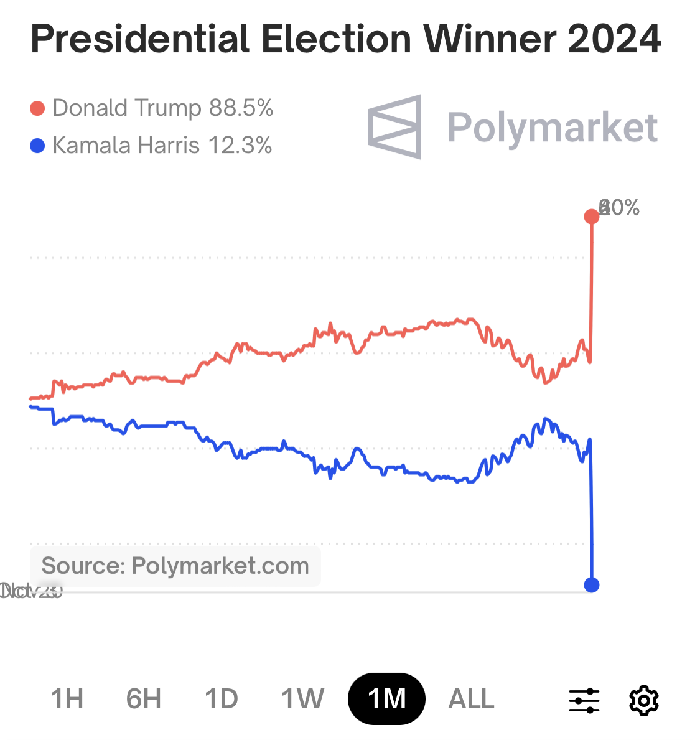This screenshot has height=740, width=700.
Task: Click the Presidential Election Winner 2024 title
Action: click(346, 39)
